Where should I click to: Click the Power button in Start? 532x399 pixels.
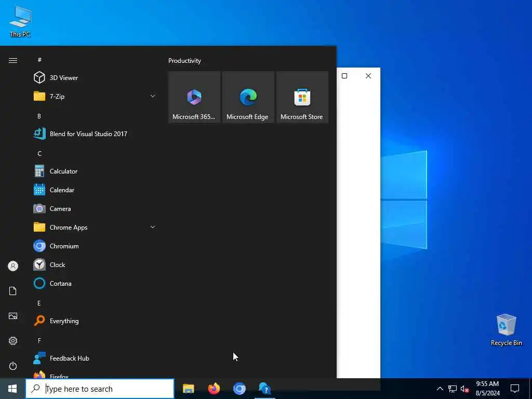click(13, 366)
